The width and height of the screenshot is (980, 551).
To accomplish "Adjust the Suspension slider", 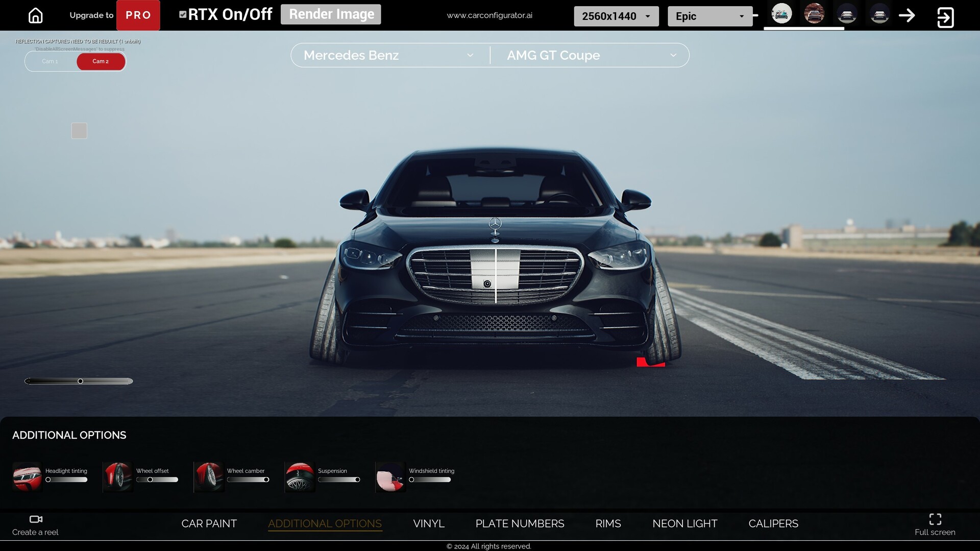I will (x=339, y=480).
